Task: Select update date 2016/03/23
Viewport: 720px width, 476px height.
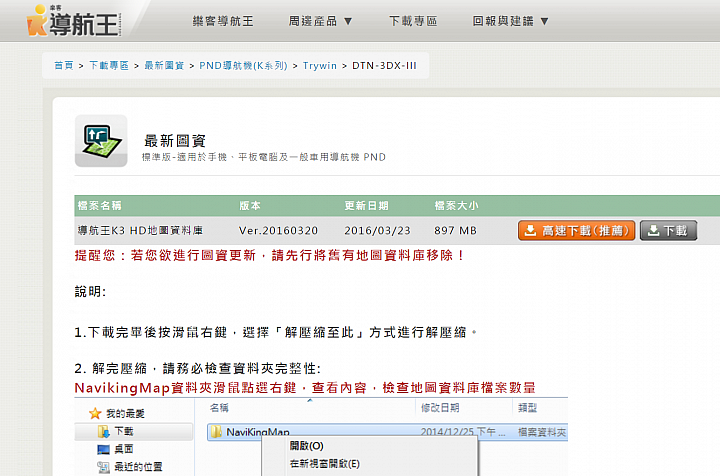Action: coord(377,230)
